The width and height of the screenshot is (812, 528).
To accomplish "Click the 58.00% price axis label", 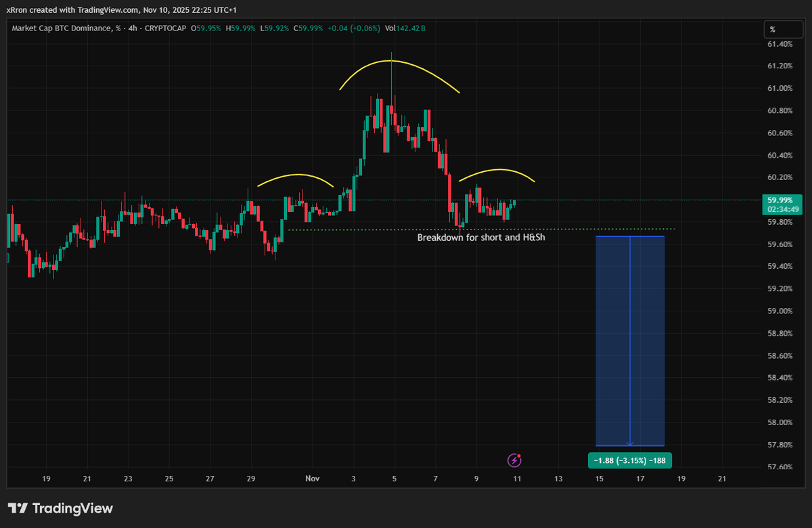I will (x=780, y=422).
